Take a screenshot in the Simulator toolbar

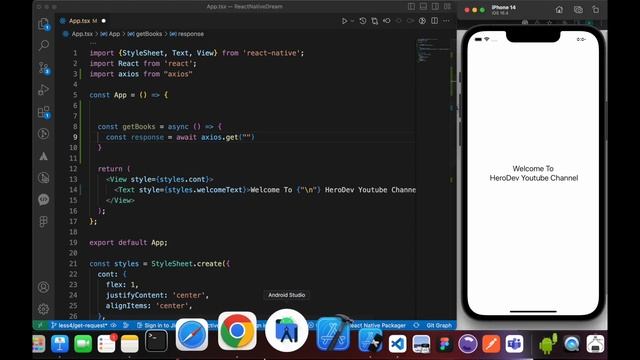pyautogui.click(x=578, y=10)
